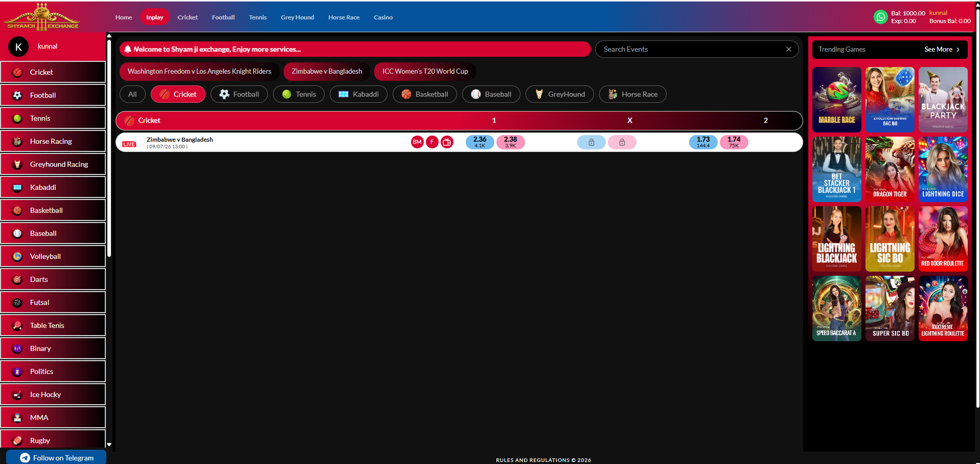Open Binary in sidebar
The height and width of the screenshot is (464, 980).
pyautogui.click(x=53, y=348)
